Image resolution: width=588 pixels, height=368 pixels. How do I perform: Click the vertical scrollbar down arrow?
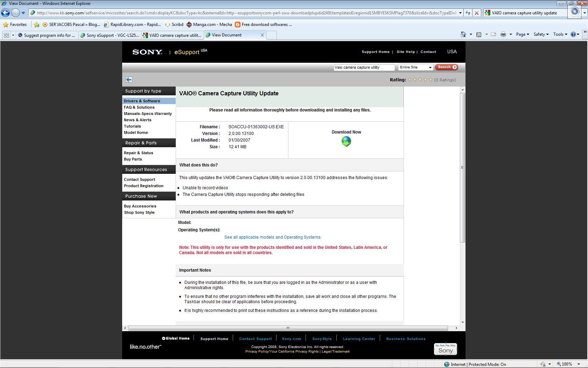coord(463,322)
